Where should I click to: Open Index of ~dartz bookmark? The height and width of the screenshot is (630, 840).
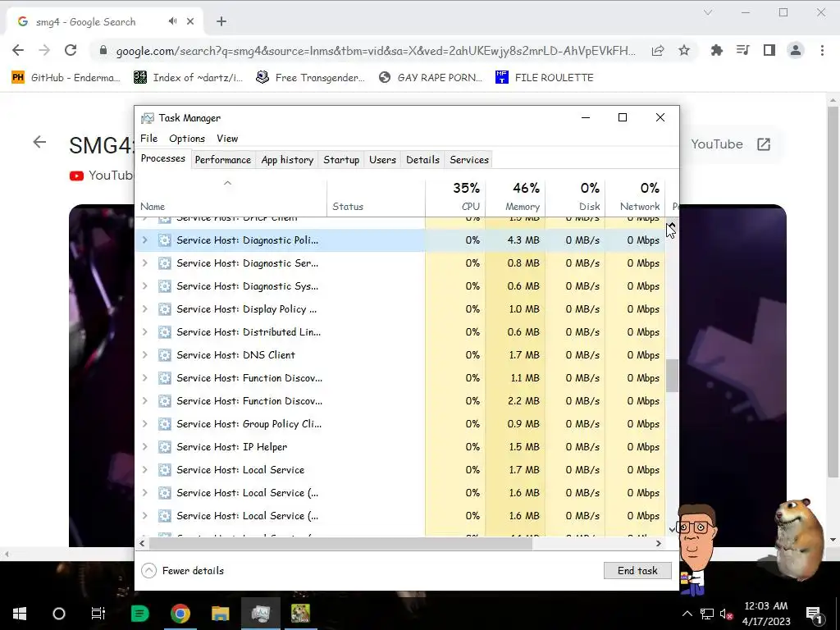click(x=188, y=78)
